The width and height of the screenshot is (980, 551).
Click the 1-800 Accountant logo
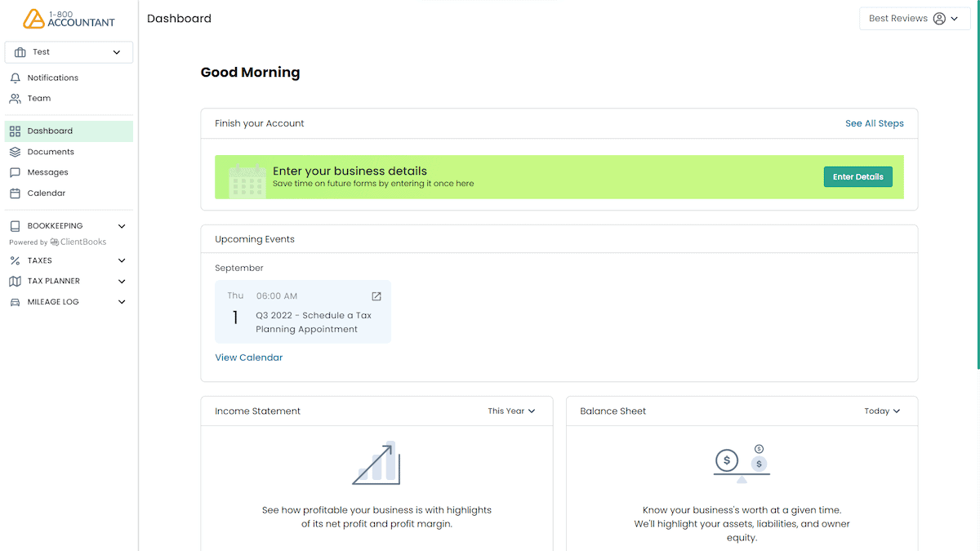coord(69,18)
